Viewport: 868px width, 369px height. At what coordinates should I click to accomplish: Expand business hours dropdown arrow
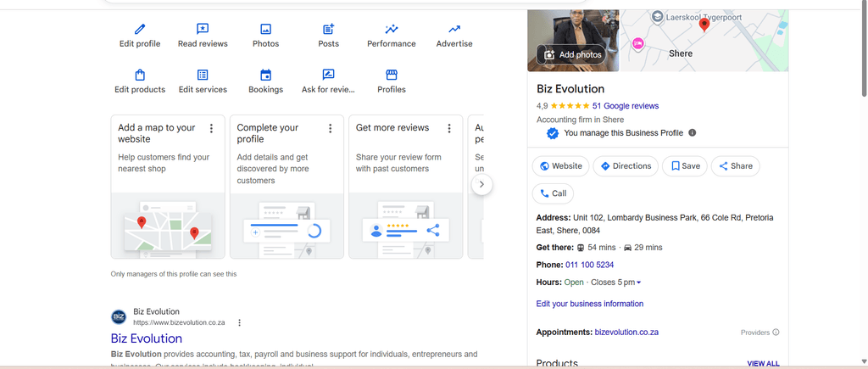click(638, 282)
